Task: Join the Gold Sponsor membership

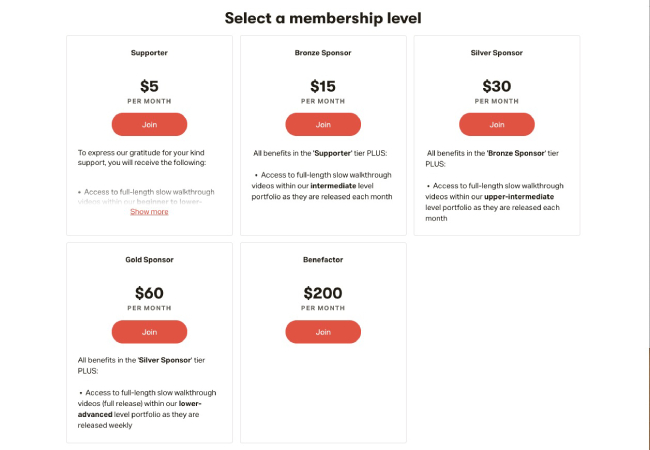Action: (x=149, y=332)
